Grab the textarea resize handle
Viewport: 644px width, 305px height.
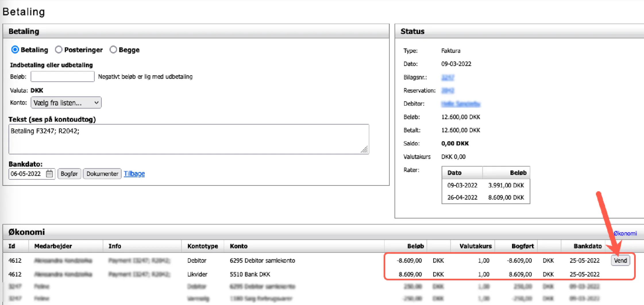coord(365,150)
